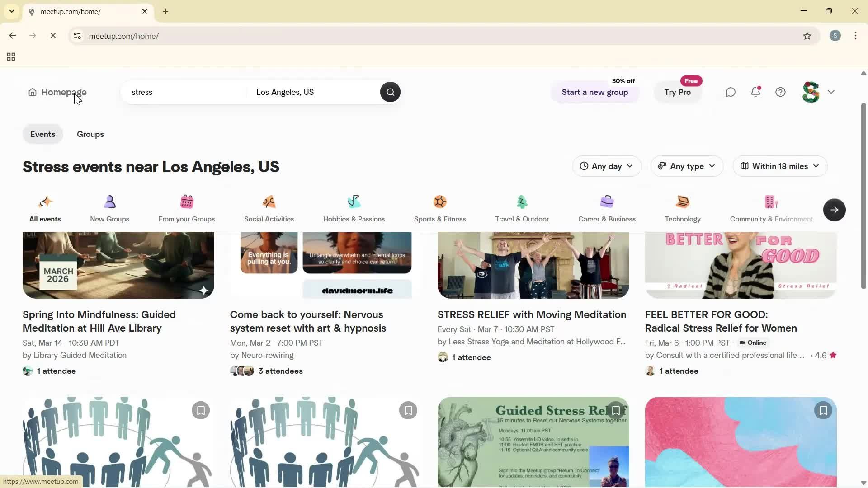868x488 pixels.
Task: Open notifications with the bell icon
Action: (755, 92)
